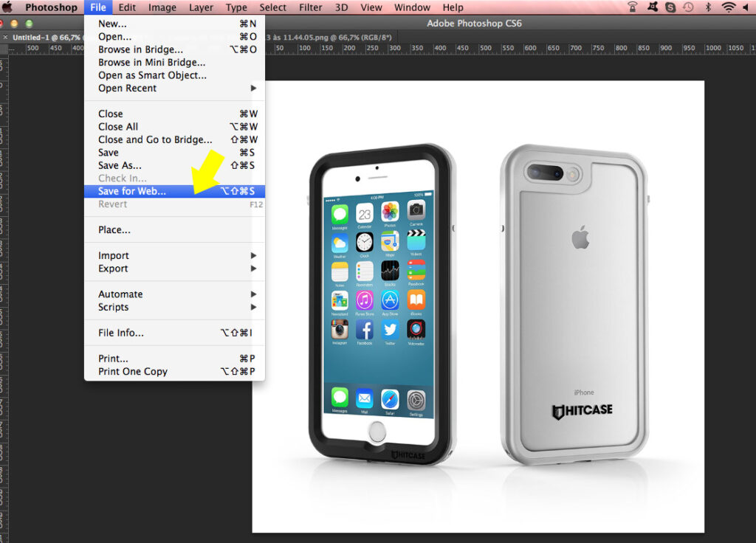This screenshot has width=756, height=543.
Task: Switch to the 11.44.05.png document tab
Action: point(330,37)
